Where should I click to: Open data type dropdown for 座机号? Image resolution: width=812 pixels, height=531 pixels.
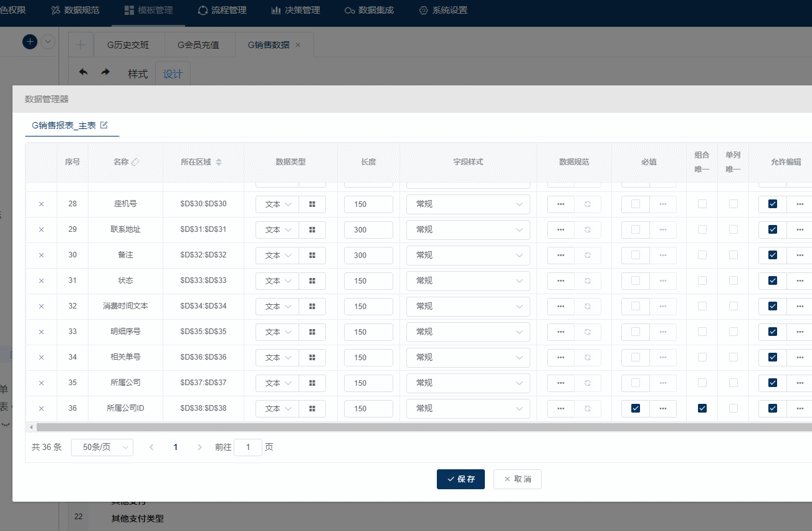277,204
